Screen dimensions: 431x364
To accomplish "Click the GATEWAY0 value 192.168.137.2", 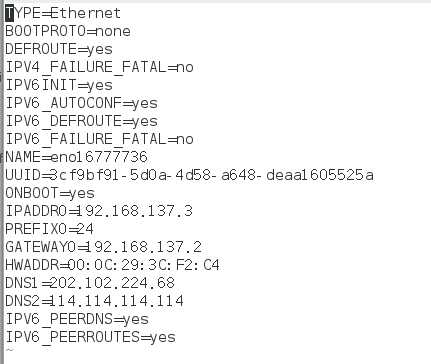I will coord(144,247).
